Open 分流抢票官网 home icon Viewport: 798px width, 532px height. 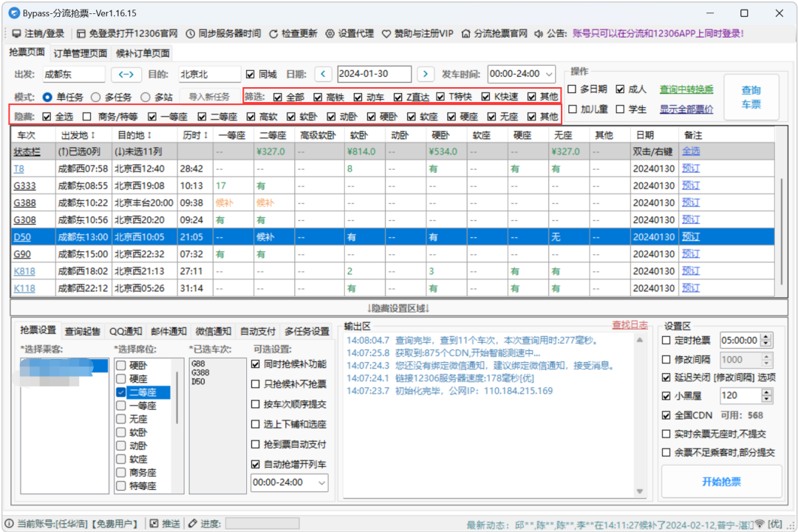coord(466,33)
